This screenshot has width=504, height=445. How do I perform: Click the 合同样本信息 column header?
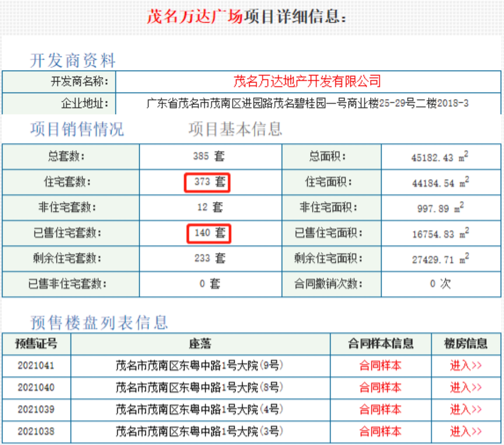(x=381, y=343)
